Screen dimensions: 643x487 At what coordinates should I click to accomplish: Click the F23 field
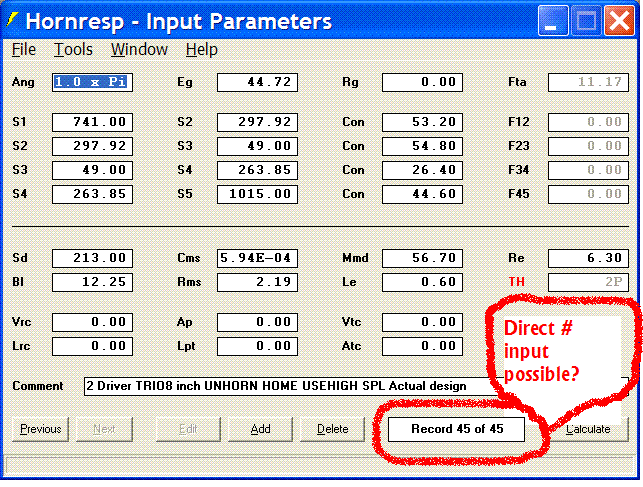click(588, 146)
